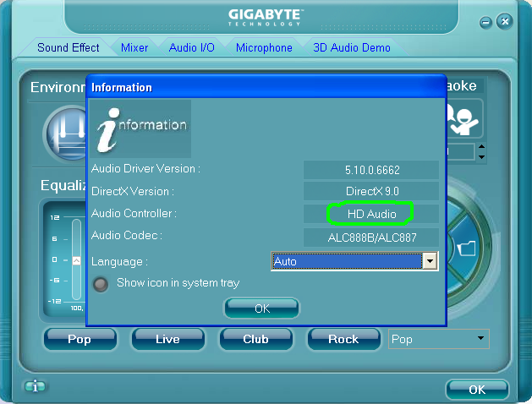
Task: Open the Audio I/O tab
Action: (x=192, y=47)
